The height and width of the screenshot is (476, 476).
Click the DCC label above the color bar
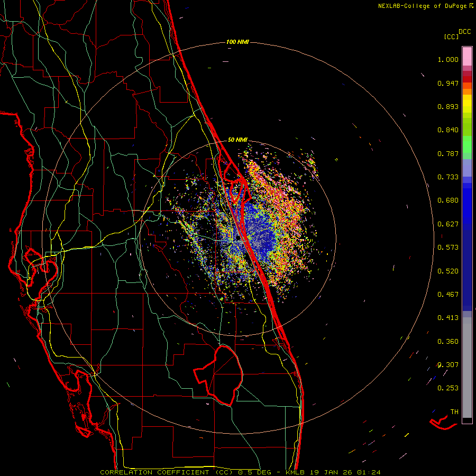coord(465,32)
